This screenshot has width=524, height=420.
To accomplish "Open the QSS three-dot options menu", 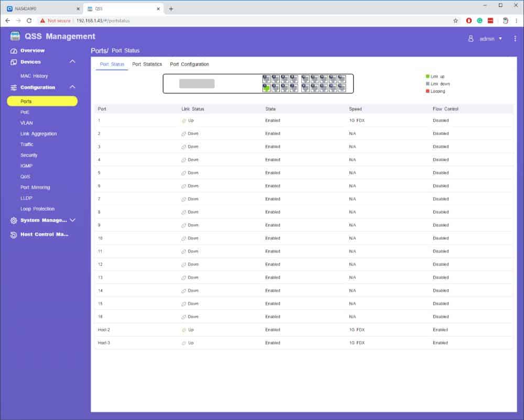I will (x=515, y=39).
